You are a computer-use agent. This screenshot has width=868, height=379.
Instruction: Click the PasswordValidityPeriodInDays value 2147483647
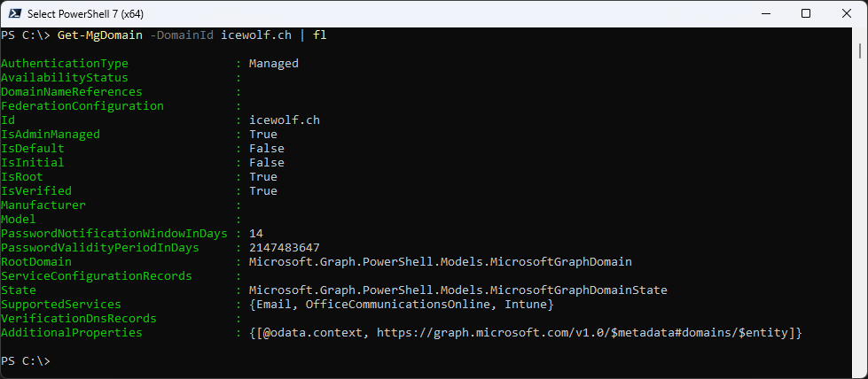285,248
